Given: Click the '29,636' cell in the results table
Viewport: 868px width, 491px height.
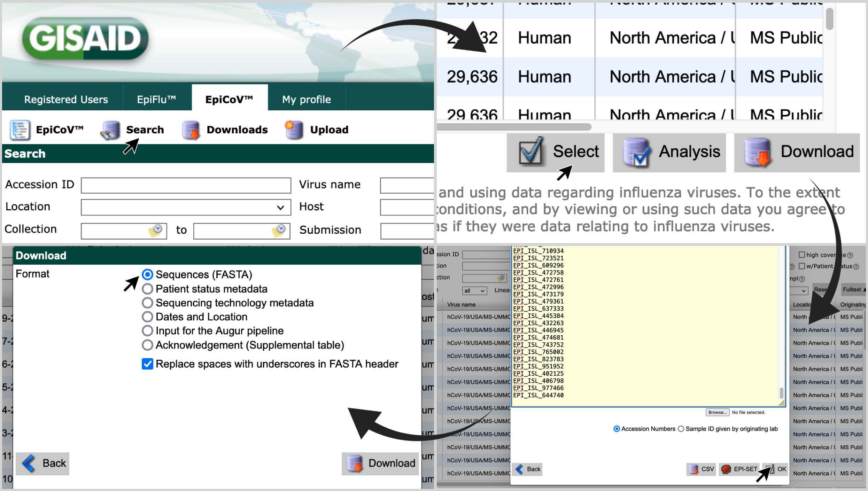Looking at the screenshot, I should [x=472, y=77].
